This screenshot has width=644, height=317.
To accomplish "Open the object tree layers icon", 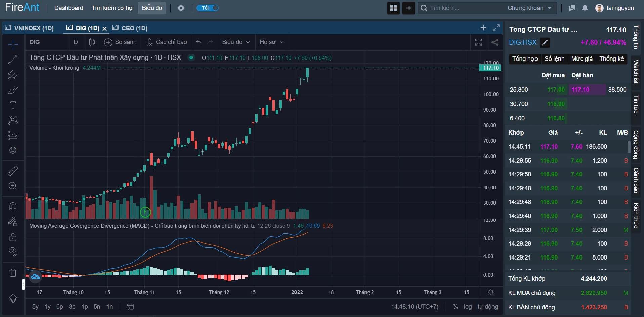I will tap(13, 299).
